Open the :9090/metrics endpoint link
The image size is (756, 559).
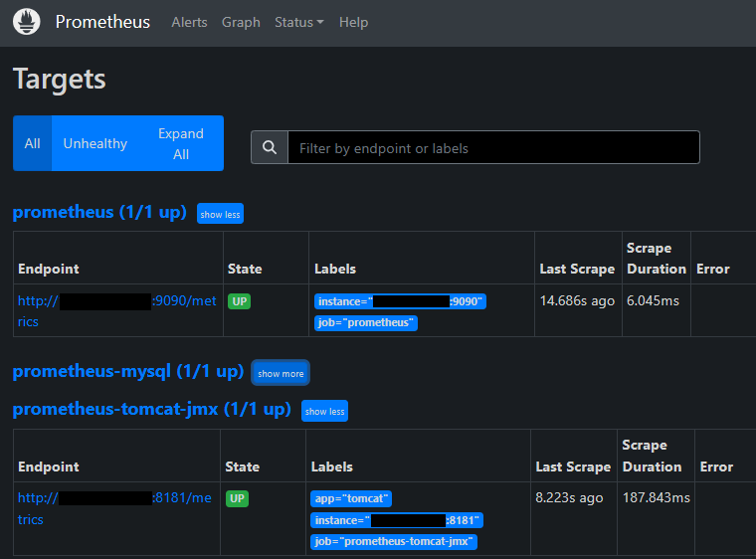(x=117, y=311)
